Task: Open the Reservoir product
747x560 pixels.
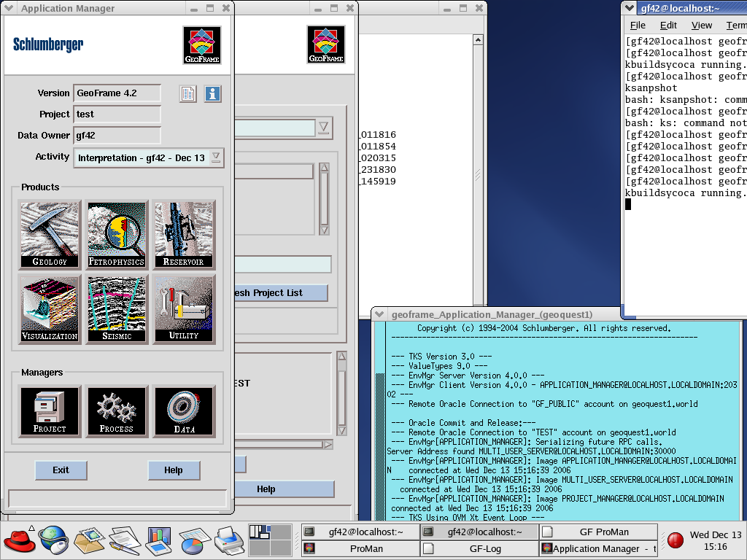Action: pyautogui.click(x=184, y=235)
